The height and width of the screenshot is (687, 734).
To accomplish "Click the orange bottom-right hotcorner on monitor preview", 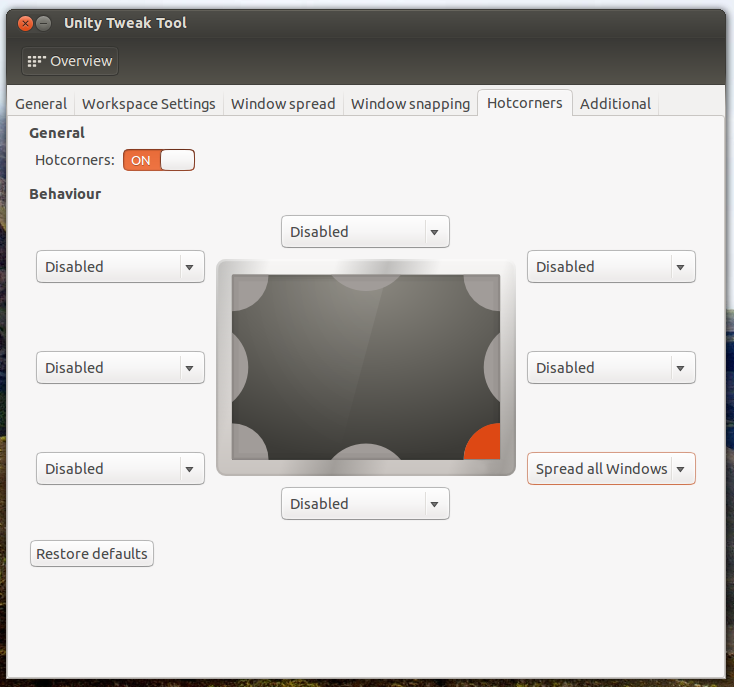I will click(485, 444).
